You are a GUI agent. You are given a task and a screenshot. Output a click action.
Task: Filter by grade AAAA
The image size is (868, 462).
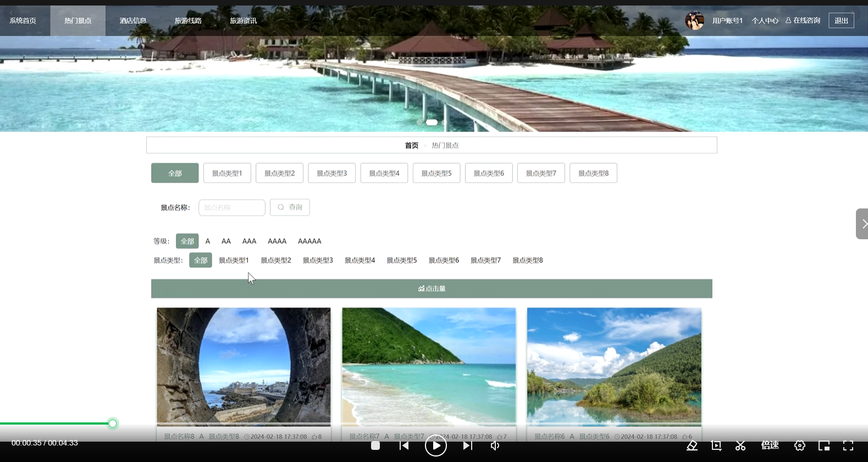(x=277, y=241)
